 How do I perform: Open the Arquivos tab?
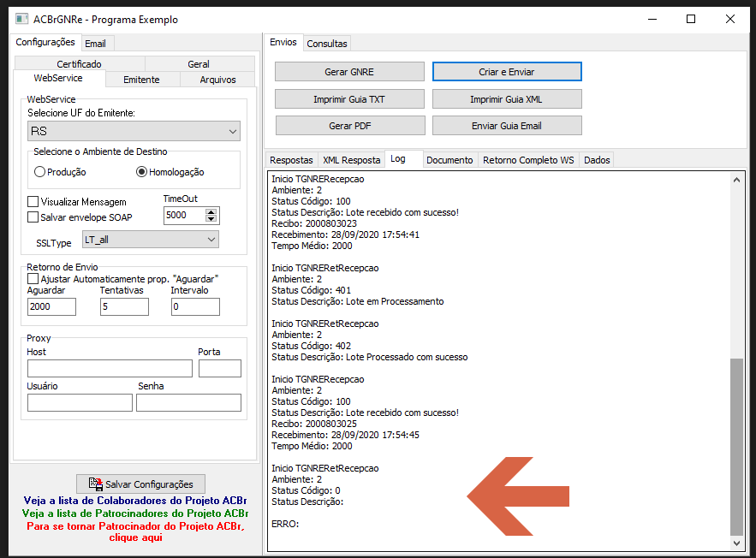pos(218,80)
